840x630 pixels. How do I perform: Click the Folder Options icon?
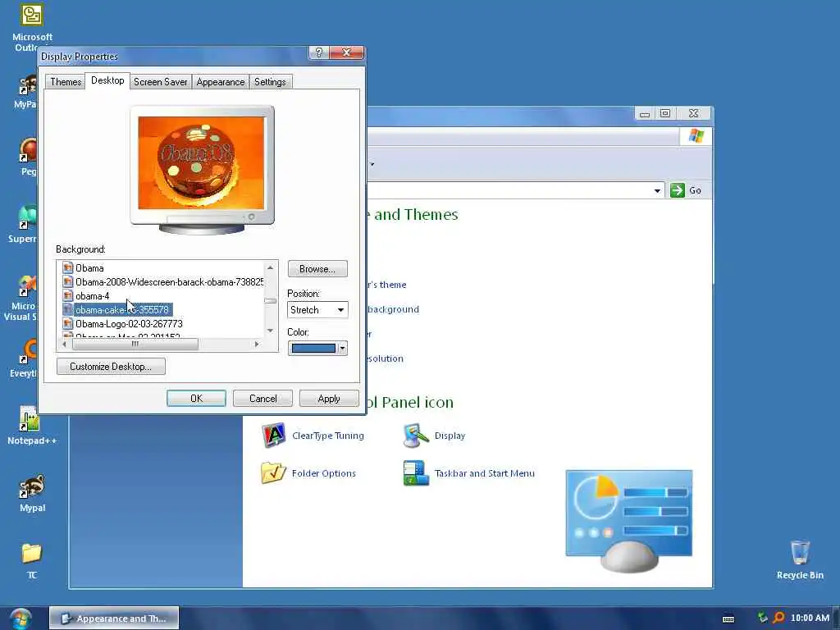pyautogui.click(x=273, y=472)
